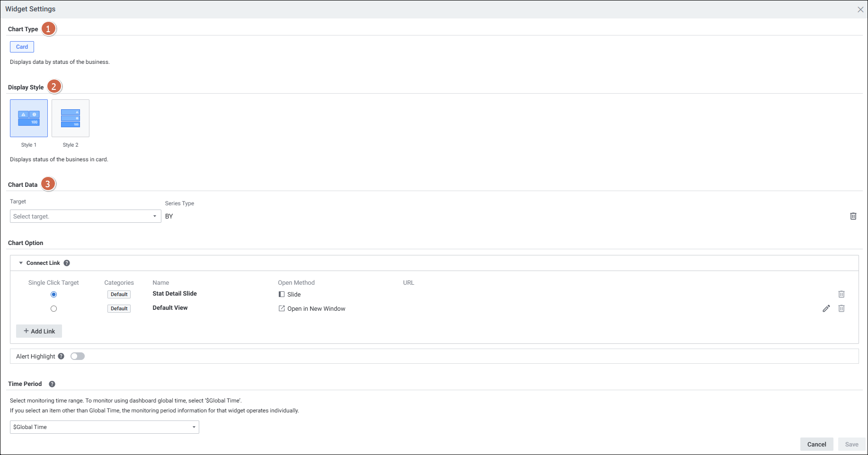The width and height of the screenshot is (868, 455).
Task: Cancel the widget settings changes
Action: [816, 444]
